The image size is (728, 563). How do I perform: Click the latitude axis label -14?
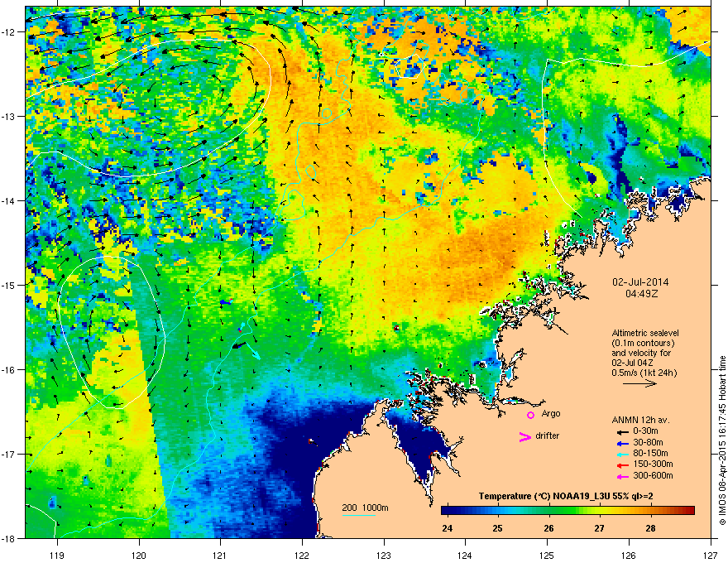click(8, 201)
